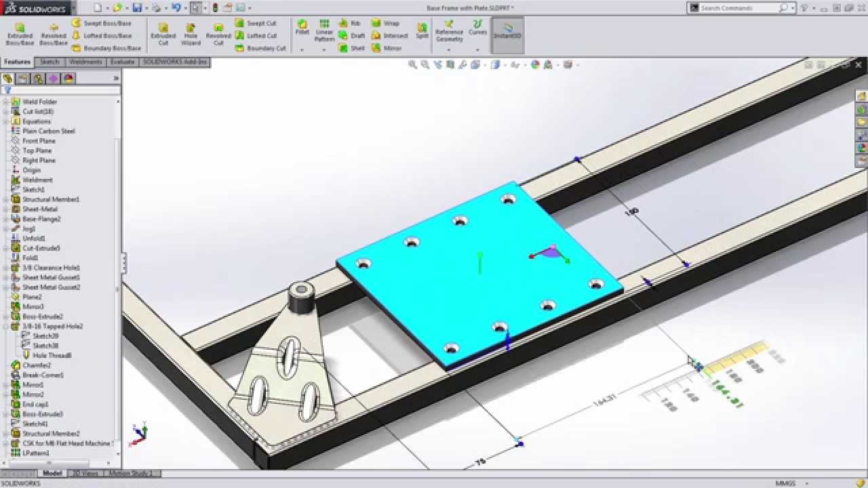This screenshot has height=488, width=868.
Task: Click Zoom to Area icon
Action: pyautogui.click(x=425, y=65)
